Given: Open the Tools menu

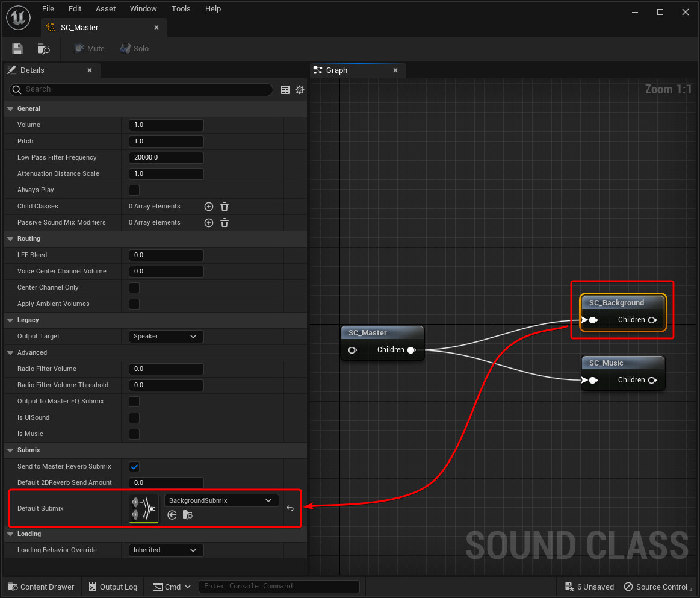Looking at the screenshot, I should (181, 8).
